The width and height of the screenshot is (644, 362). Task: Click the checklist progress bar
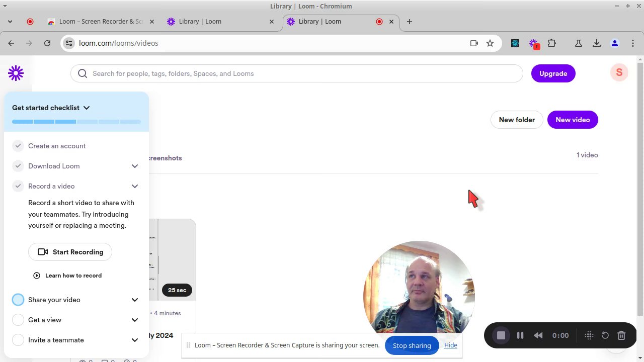pyautogui.click(x=76, y=122)
